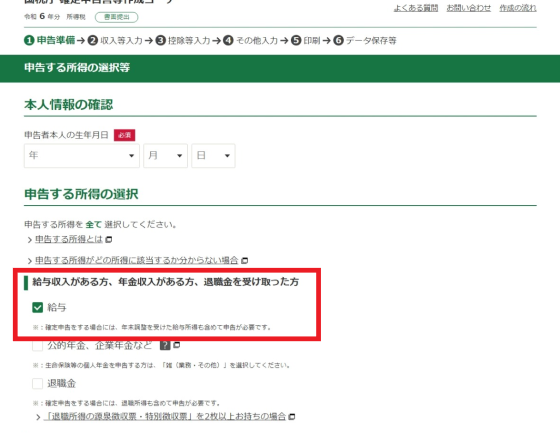Select step 3 控除等入力
This screenshot has width=560, height=433.
(x=183, y=40)
